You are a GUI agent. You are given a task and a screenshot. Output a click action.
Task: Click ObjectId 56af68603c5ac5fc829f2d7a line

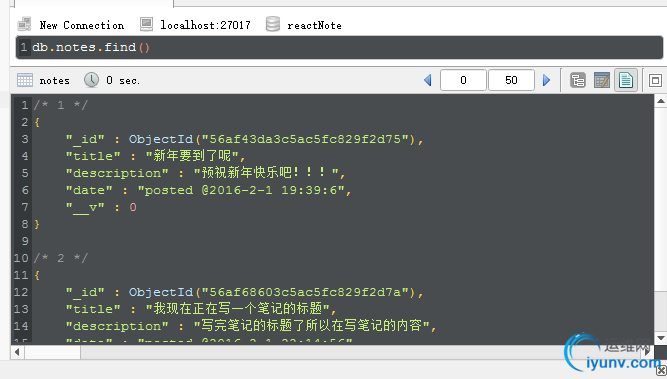pos(244,292)
